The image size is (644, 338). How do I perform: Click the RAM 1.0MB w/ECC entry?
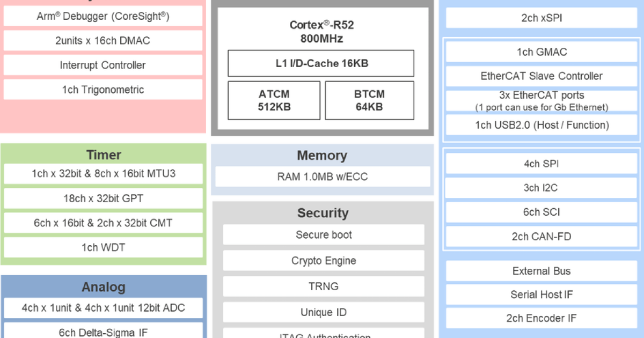click(x=322, y=176)
